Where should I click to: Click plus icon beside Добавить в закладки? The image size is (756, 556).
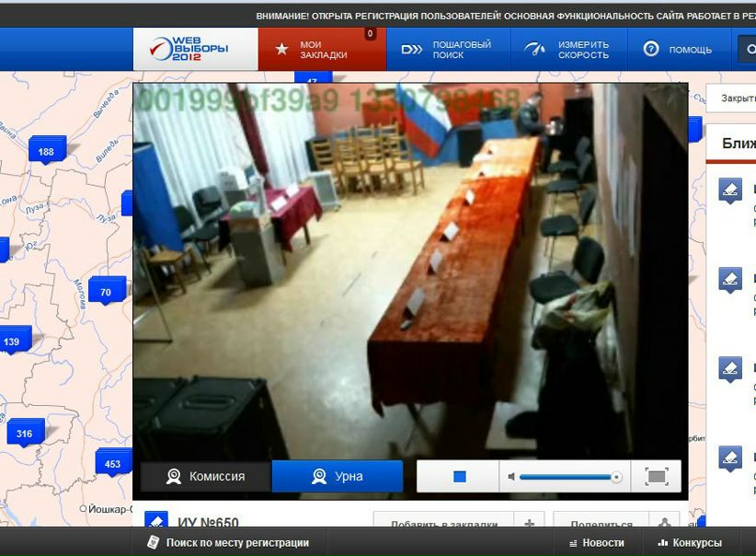529,523
